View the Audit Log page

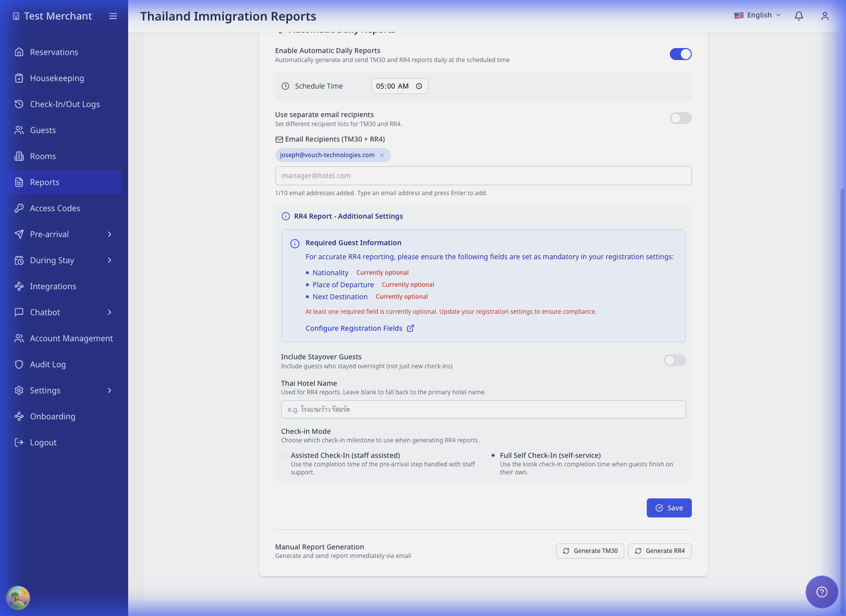tap(48, 364)
